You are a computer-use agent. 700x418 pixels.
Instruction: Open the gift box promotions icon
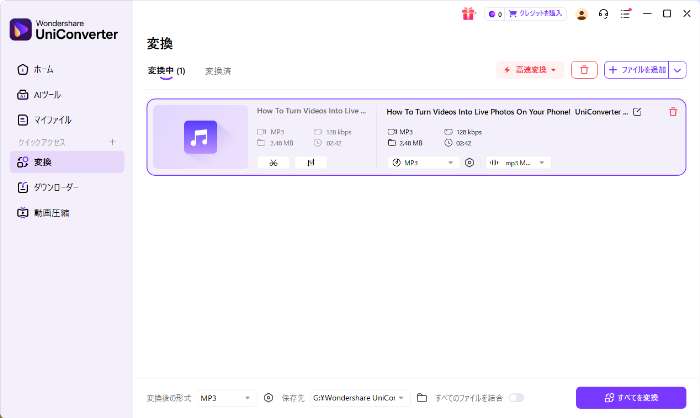coord(468,14)
